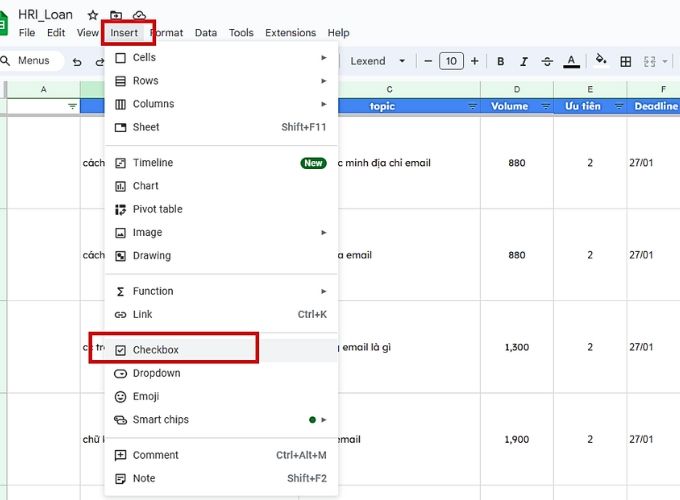
Task: Open the text color picker
Action: click(x=571, y=62)
